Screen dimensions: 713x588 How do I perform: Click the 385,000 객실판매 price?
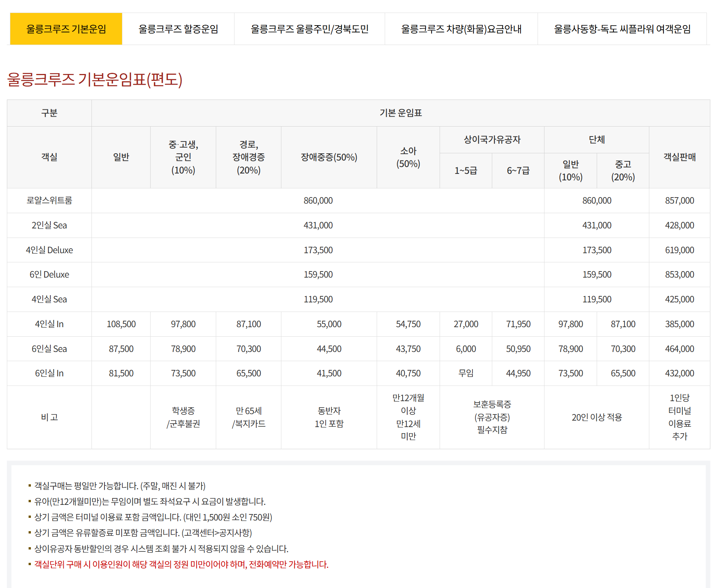pos(679,324)
